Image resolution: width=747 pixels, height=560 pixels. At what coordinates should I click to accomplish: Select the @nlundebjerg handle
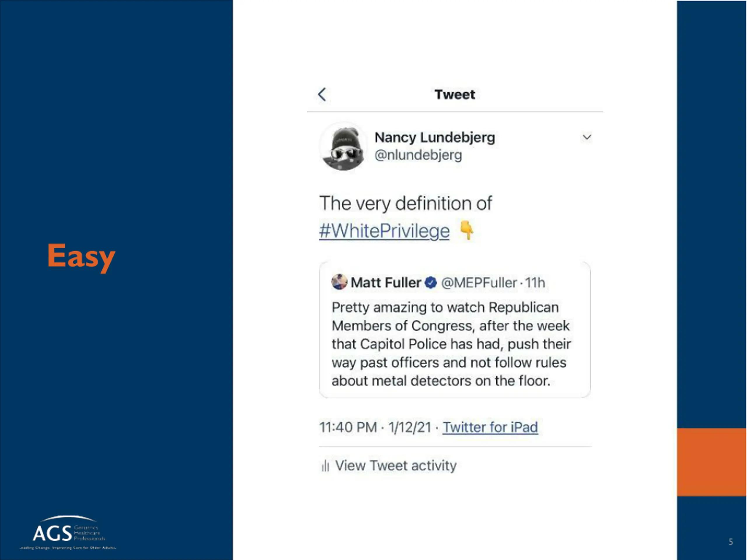(x=418, y=155)
